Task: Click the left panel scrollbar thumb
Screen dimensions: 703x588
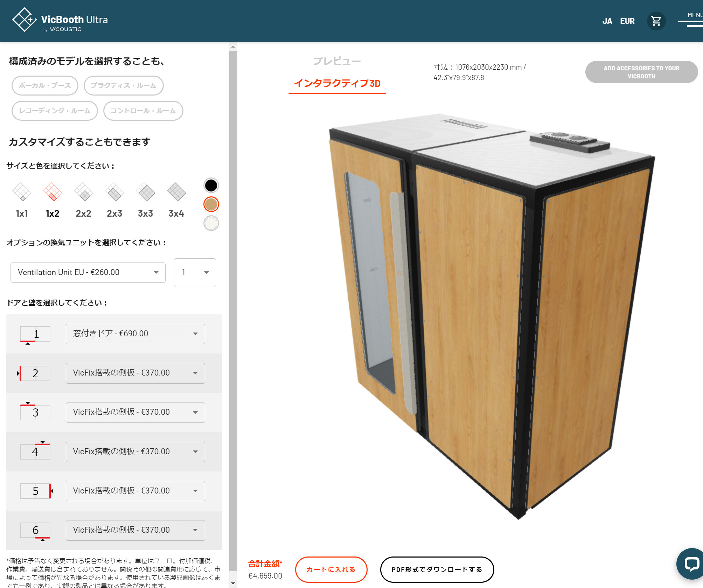Action: (233, 311)
